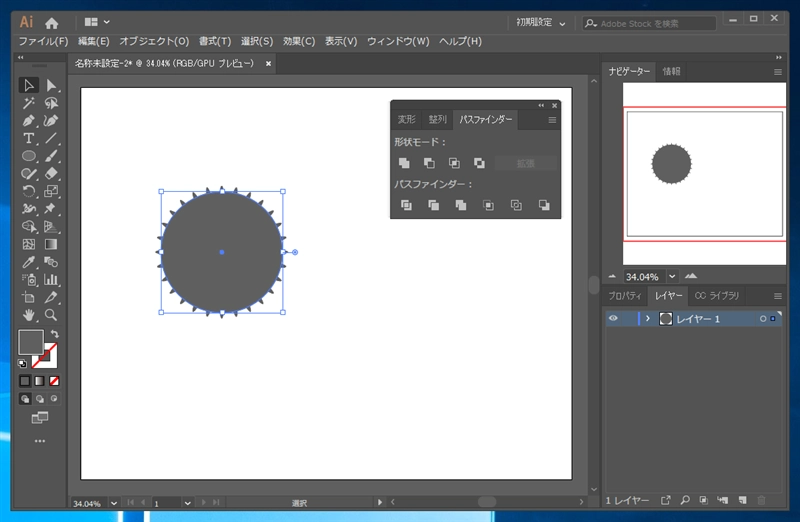
Task: Select the Rotate tool
Action: point(29,191)
